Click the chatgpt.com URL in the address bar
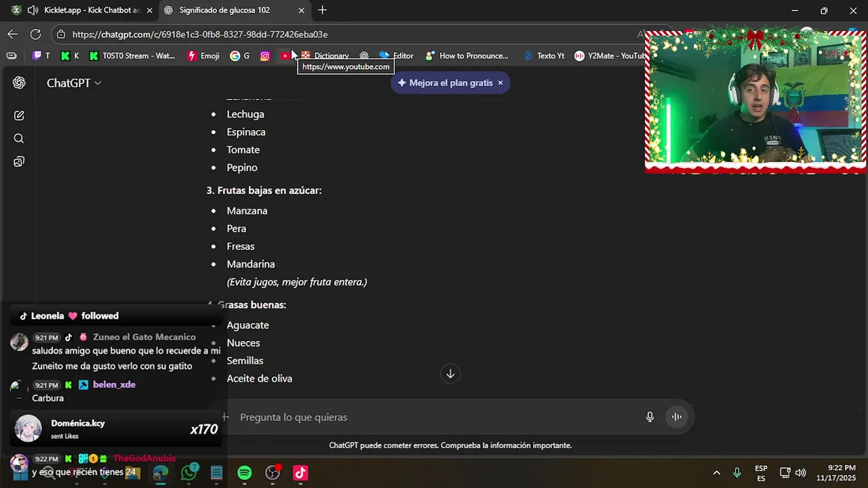868x488 pixels. pos(200,34)
